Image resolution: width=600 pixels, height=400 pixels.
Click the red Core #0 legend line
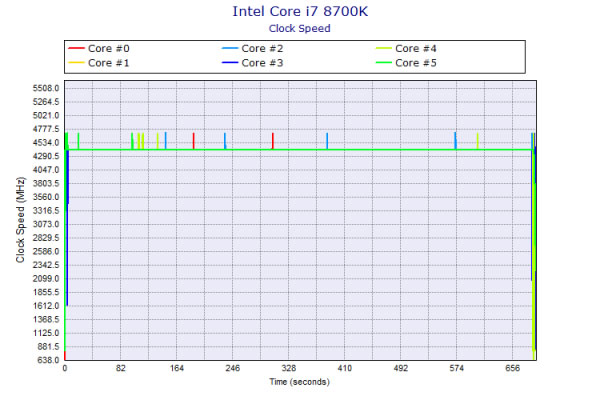tap(76, 48)
